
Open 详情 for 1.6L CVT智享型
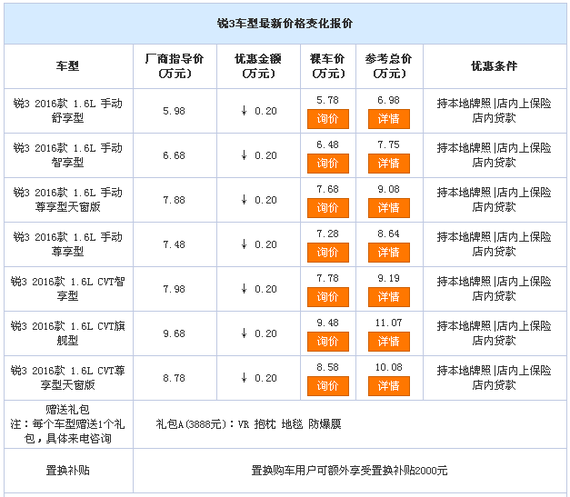point(389,297)
